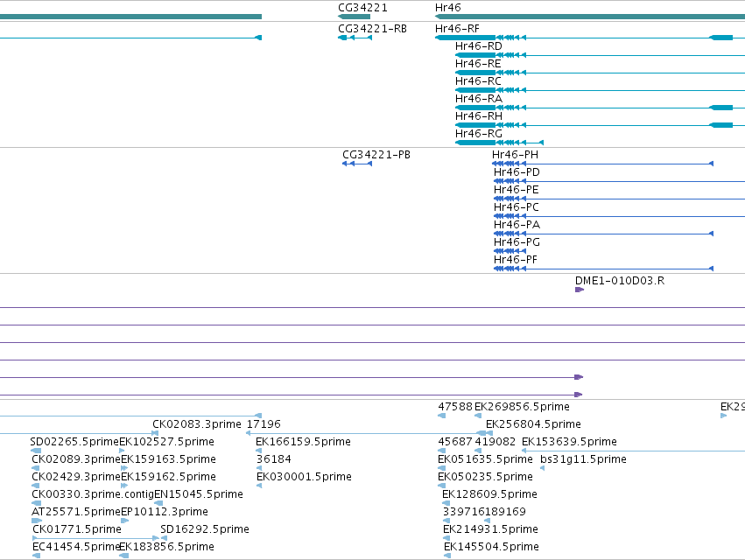Viewport: 745px width, 560px height.
Task: Select the EK102527.5prime EST label
Action: click(166, 442)
